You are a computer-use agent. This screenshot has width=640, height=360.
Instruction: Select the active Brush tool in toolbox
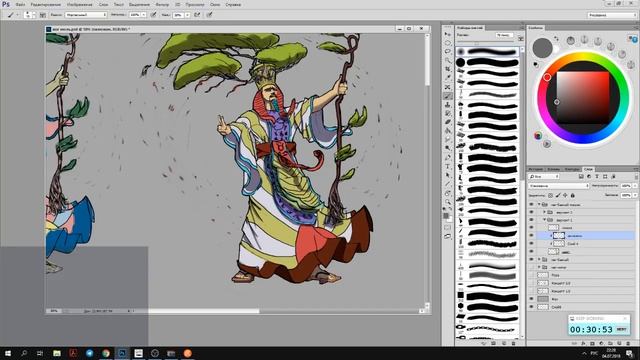point(448,96)
